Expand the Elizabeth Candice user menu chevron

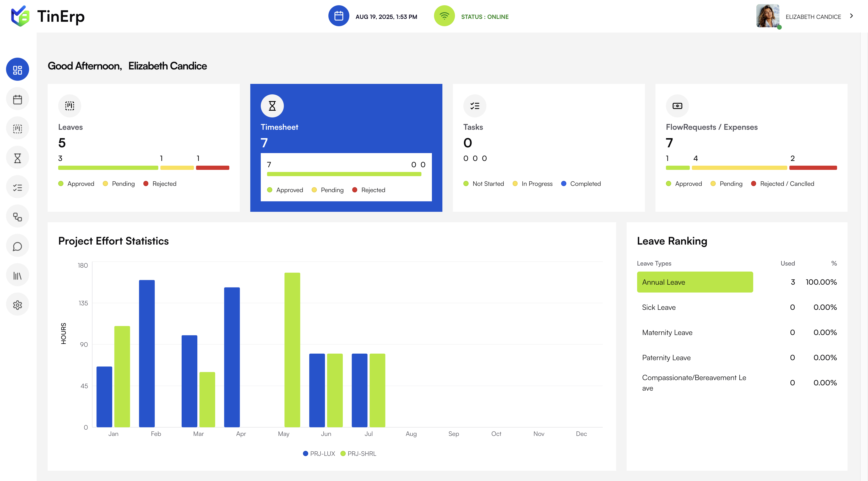(x=851, y=16)
